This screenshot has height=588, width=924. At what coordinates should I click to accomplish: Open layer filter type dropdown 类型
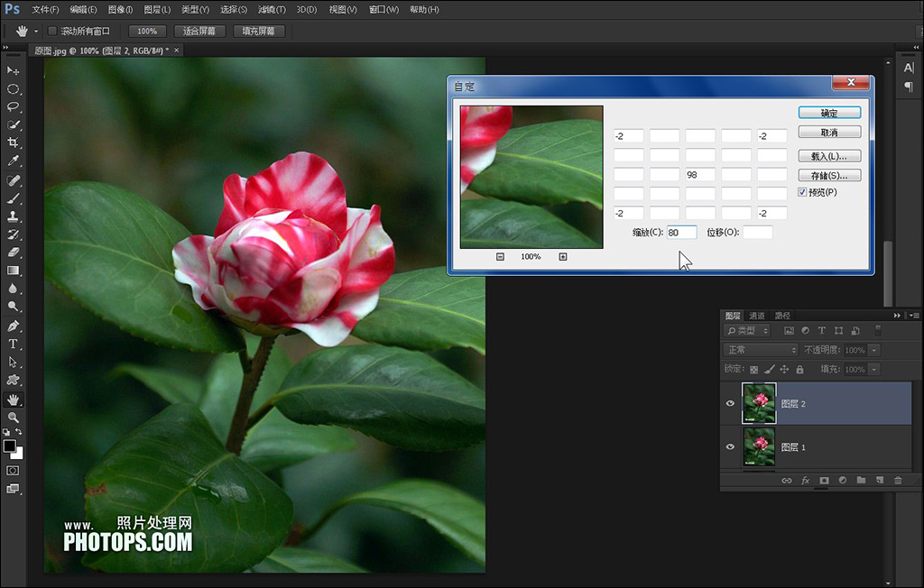click(x=747, y=331)
